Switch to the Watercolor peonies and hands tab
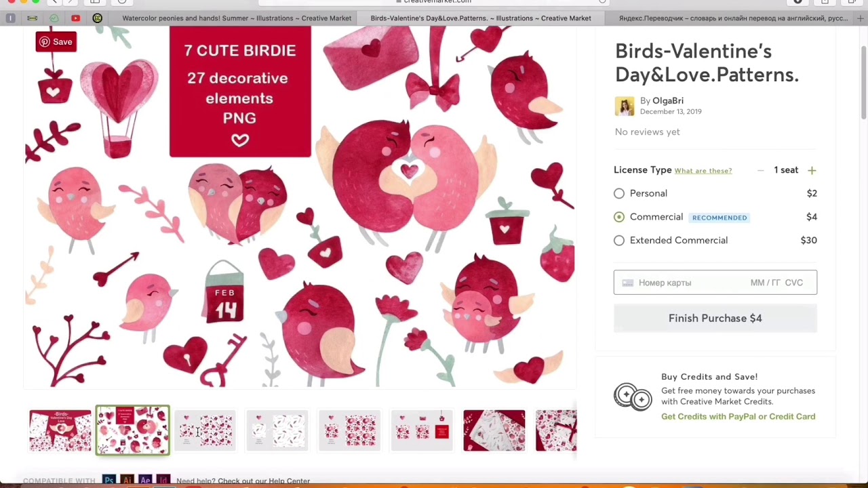The width and height of the screenshot is (868, 488). coord(237,18)
